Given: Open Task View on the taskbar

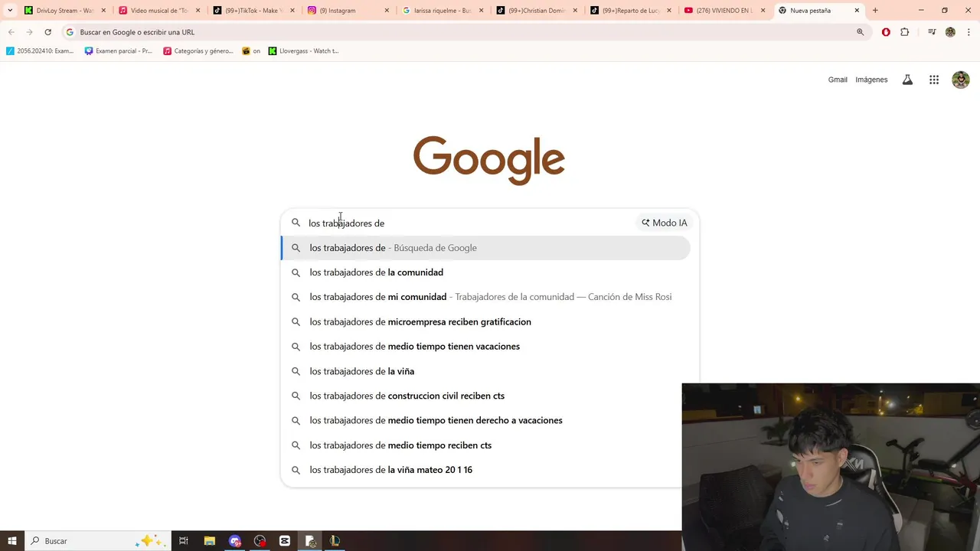Looking at the screenshot, I should coord(184,541).
